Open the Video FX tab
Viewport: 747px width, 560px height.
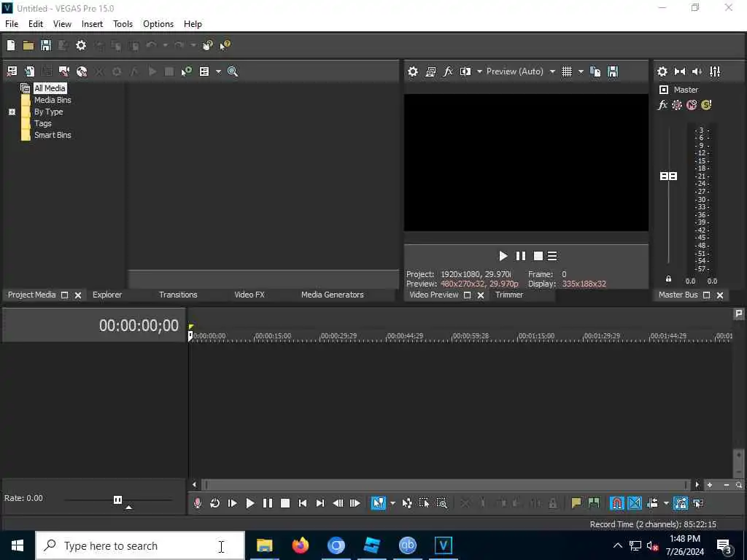pos(249,295)
